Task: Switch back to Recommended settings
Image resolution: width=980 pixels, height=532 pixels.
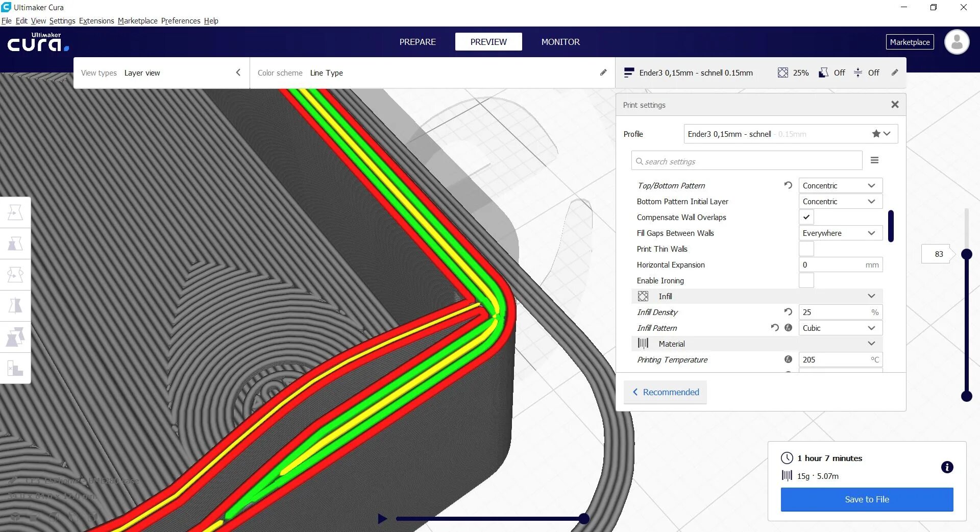Action: click(665, 392)
